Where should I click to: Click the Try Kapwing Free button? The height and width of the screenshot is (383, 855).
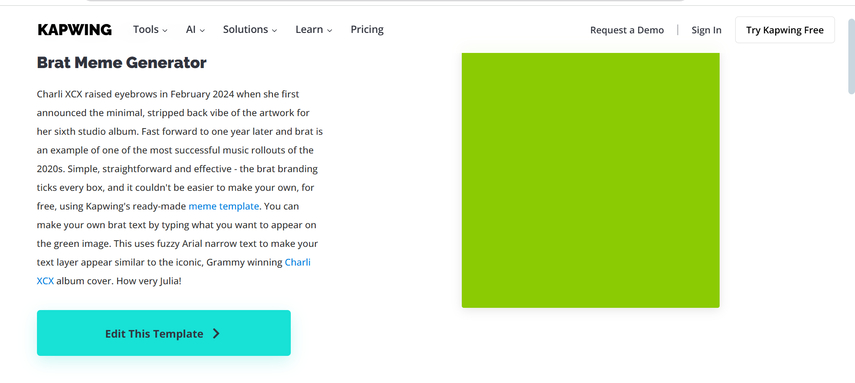tap(785, 30)
